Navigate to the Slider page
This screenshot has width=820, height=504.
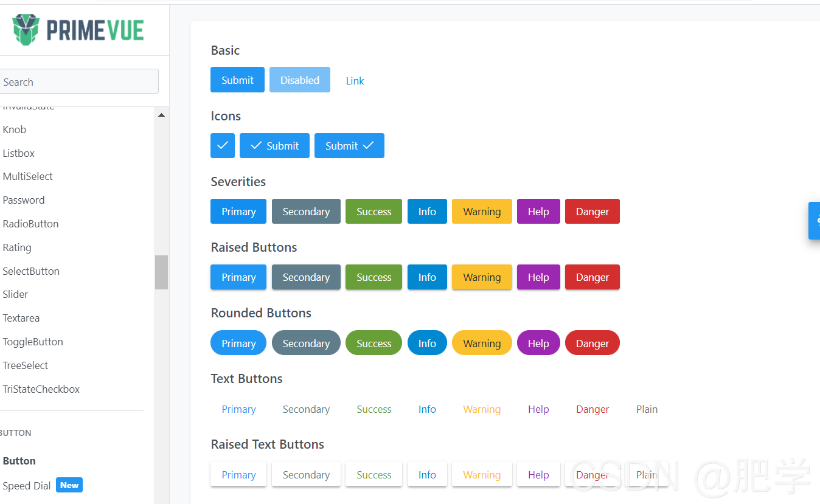click(15, 294)
